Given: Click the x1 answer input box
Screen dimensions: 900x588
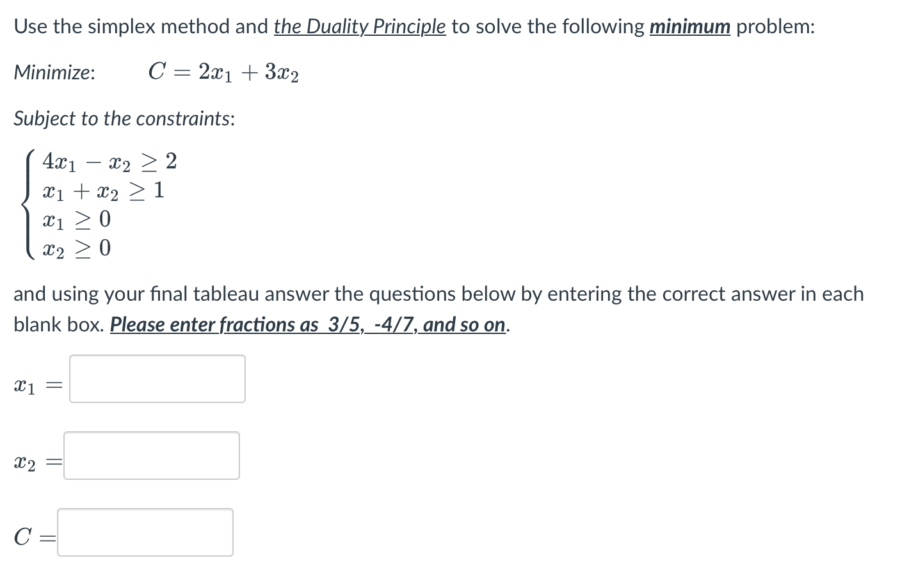Looking at the screenshot, I should (x=157, y=379).
